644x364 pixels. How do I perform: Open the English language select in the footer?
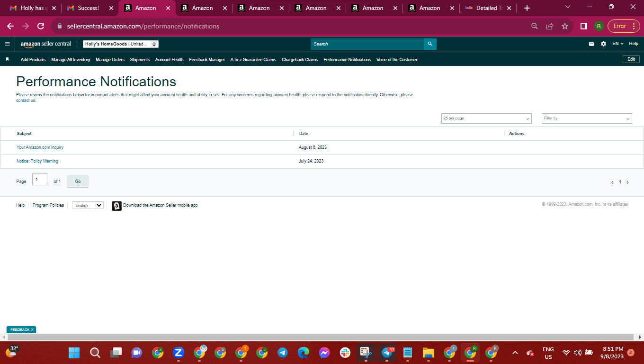[88, 205]
